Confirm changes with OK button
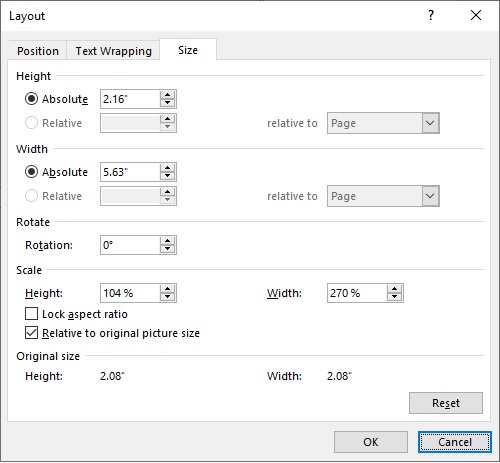Screen dimensions: 500x463 click(371, 442)
